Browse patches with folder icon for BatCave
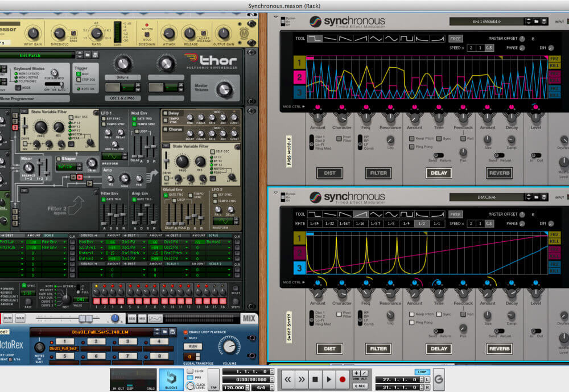Viewport: 569px width, 392px height. click(x=537, y=197)
